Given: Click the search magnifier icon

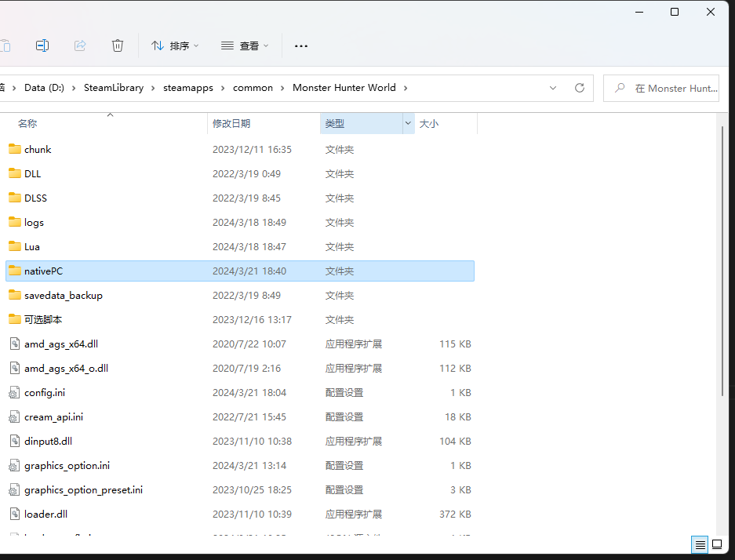Looking at the screenshot, I should pyautogui.click(x=620, y=88).
